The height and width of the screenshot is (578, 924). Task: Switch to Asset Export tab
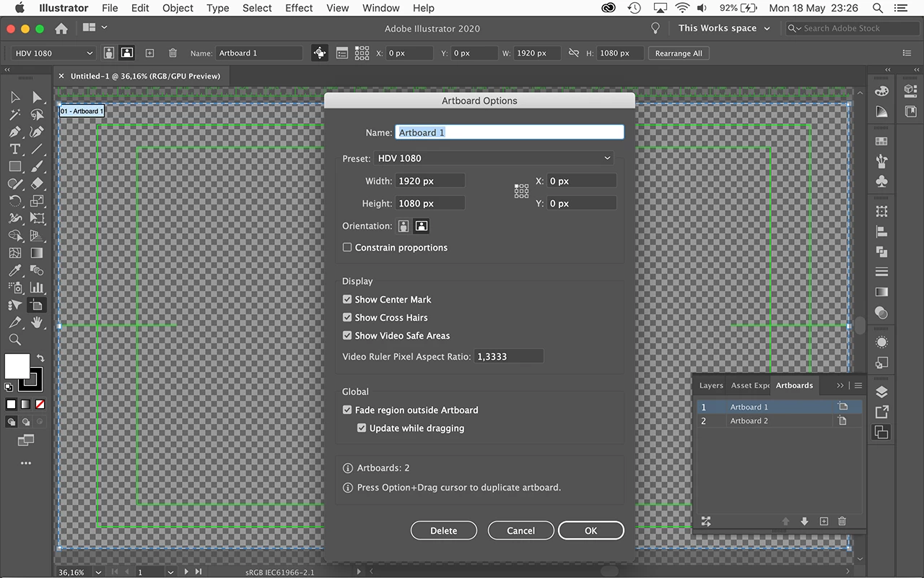tap(750, 385)
